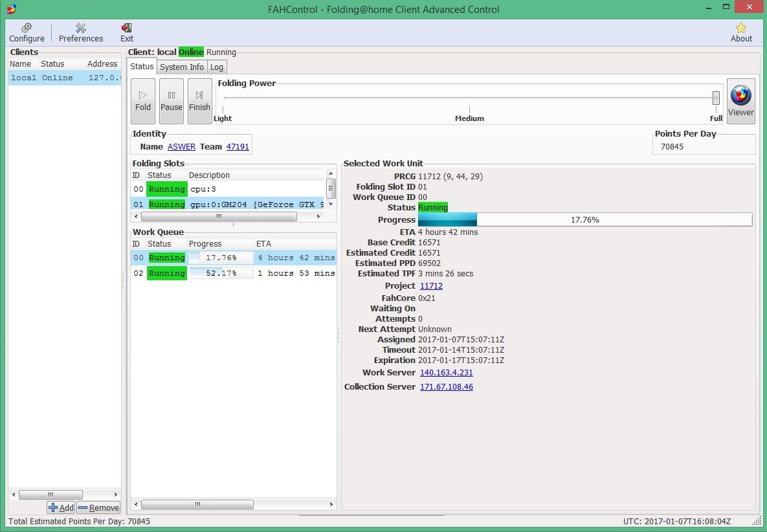Screen dimensions: 767x532
Task: Click Clients list scrollbar right arrow
Action: click(116, 494)
